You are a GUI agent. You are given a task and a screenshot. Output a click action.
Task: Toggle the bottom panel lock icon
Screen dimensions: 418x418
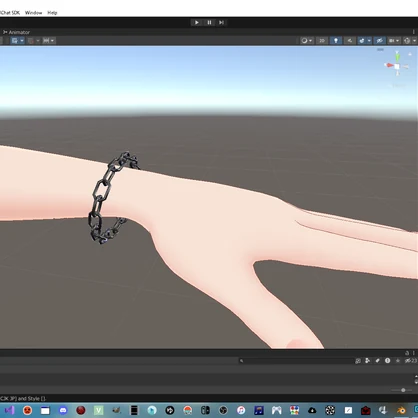(407, 353)
